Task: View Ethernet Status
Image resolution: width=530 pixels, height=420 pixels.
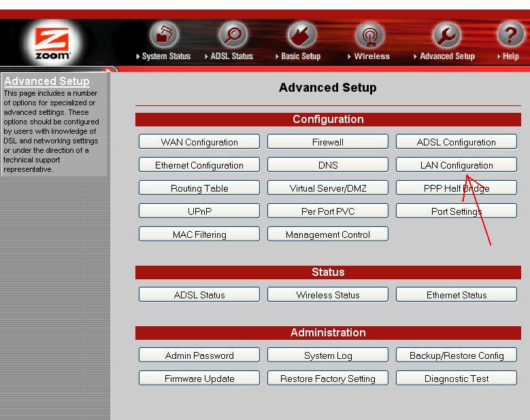Action: 457,295
